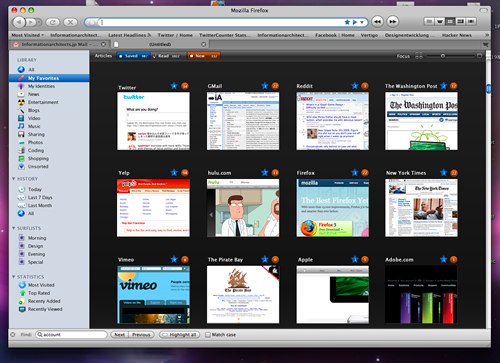Open the Hacker News bookmark
This screenshot has height=363, width=500.
tap(457, 35)
